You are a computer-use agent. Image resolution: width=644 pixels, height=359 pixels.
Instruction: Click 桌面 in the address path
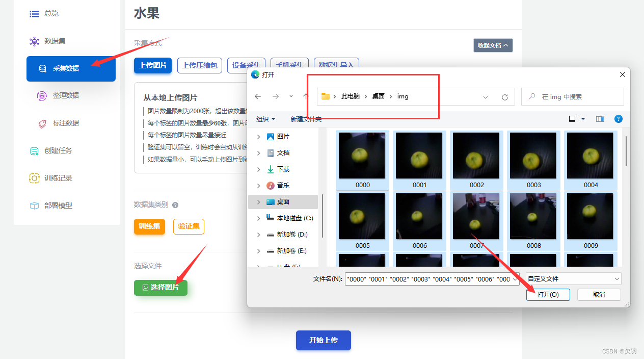click(x=379, y=96)
